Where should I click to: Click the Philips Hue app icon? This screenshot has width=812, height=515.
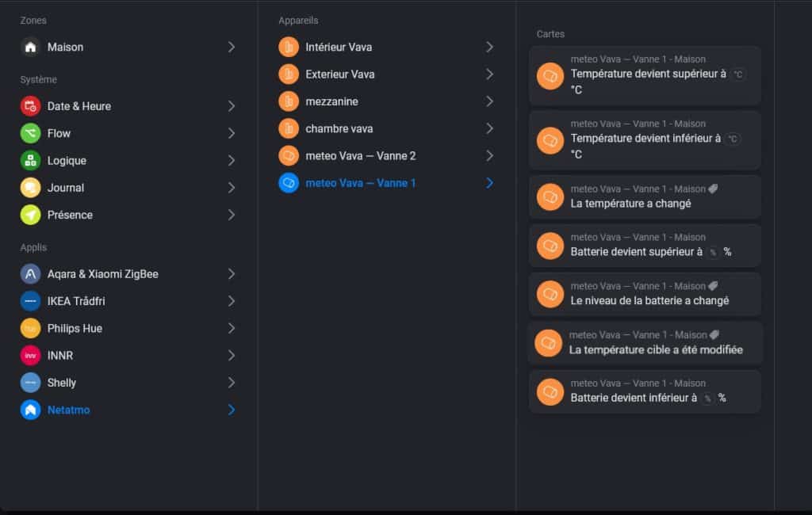tap(31, 328)
